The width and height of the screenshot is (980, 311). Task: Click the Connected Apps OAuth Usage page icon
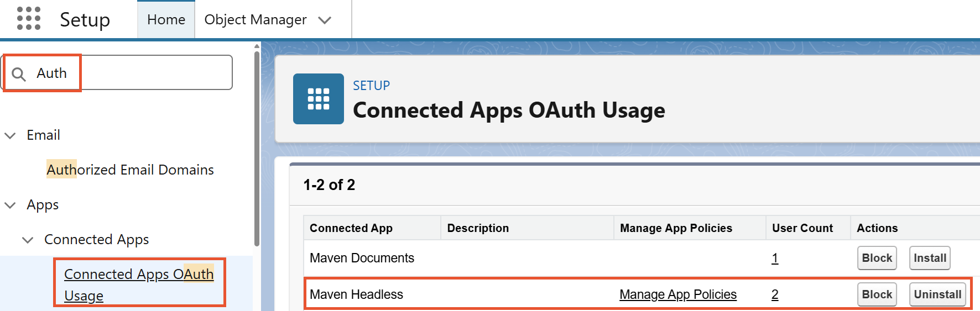point(318,99)
